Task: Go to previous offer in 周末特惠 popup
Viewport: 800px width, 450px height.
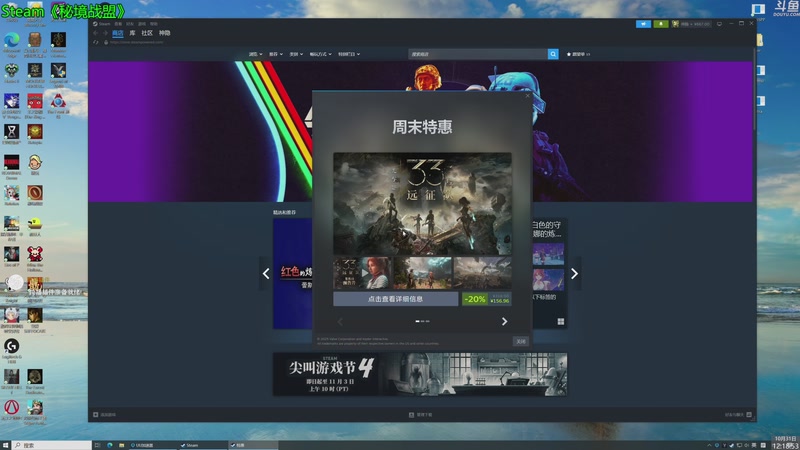Action: 340,321
